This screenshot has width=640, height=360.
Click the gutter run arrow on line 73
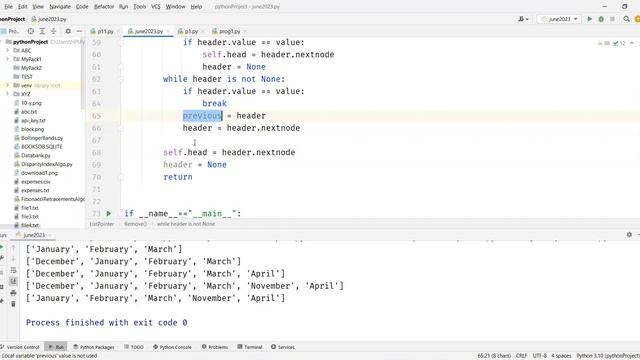tap(109, 213)
